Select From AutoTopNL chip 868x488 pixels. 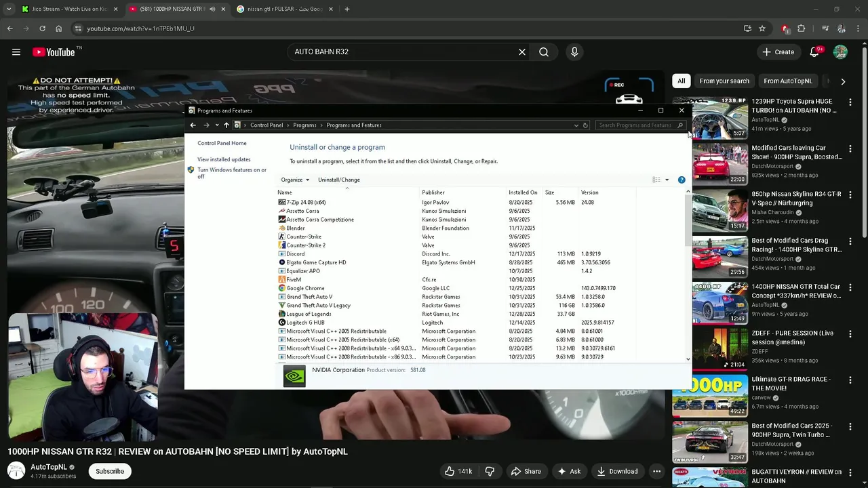tap(788, 81)
